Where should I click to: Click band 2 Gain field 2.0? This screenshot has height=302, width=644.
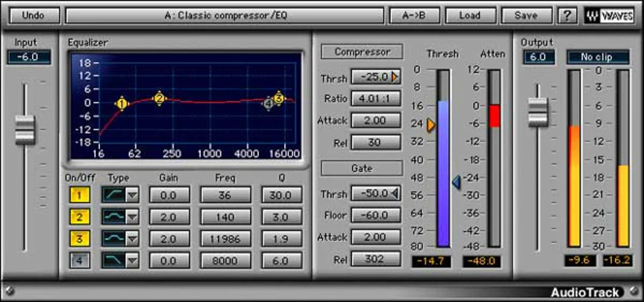click(x=169, y=217)
